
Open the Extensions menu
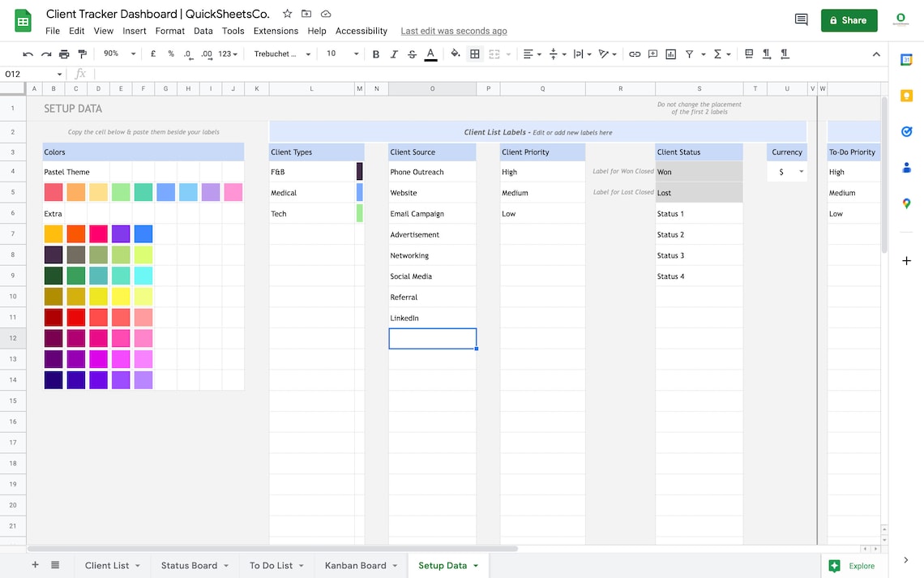click(x=276, y=31)
